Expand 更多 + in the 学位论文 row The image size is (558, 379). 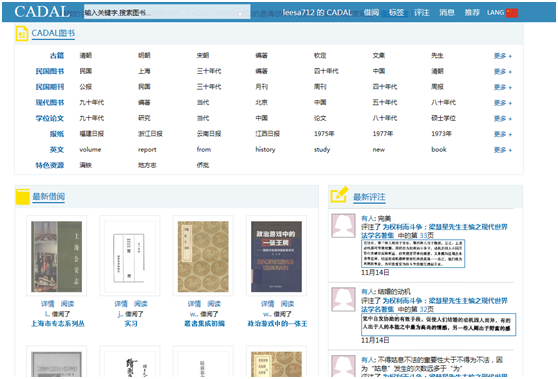point(503,119)
